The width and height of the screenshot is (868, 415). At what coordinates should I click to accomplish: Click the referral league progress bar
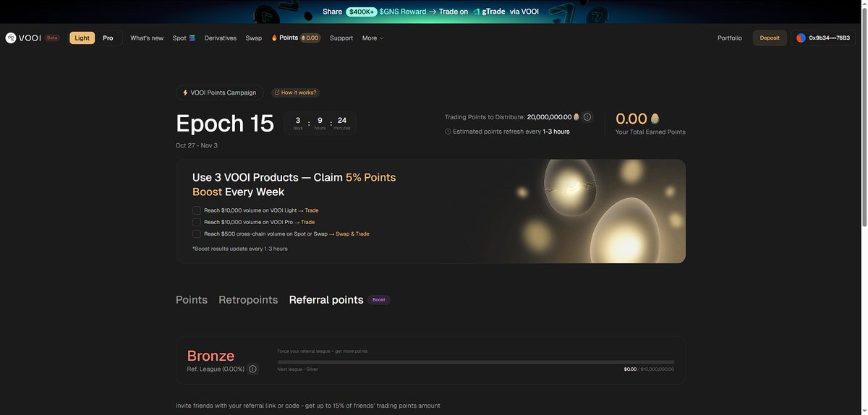476,362
